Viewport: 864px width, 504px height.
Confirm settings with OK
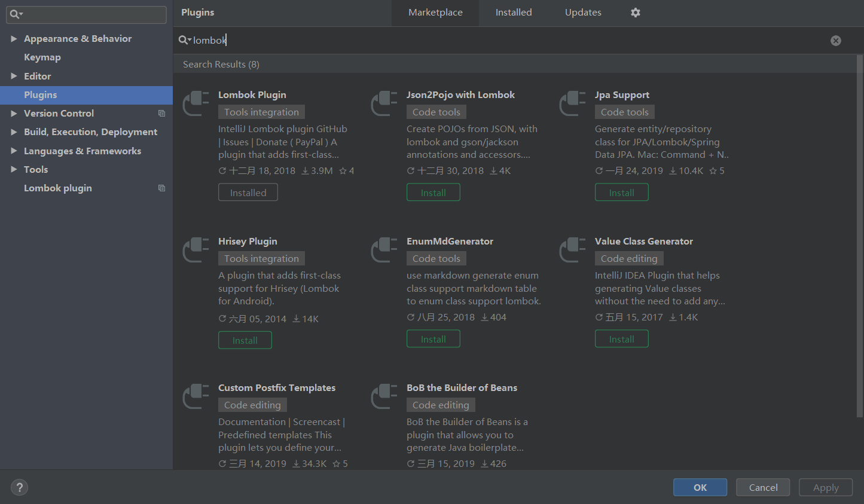click(700, 487)
